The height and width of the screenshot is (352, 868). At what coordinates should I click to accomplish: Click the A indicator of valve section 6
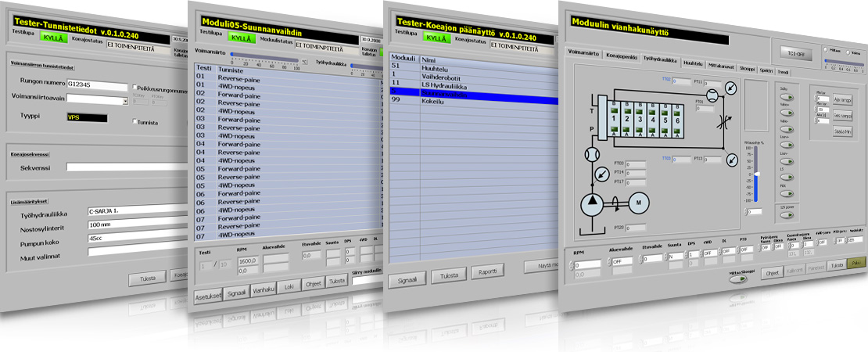pos(676,131)
